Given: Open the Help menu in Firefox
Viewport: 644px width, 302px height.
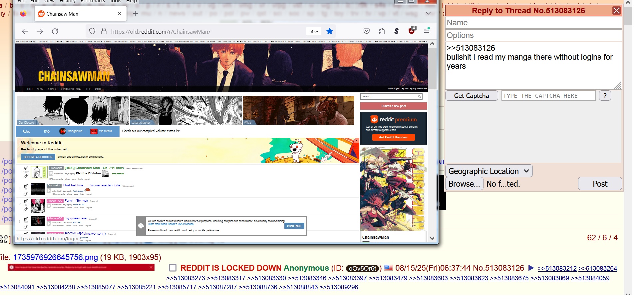Looking at the screenshot, I should (132, 1).
